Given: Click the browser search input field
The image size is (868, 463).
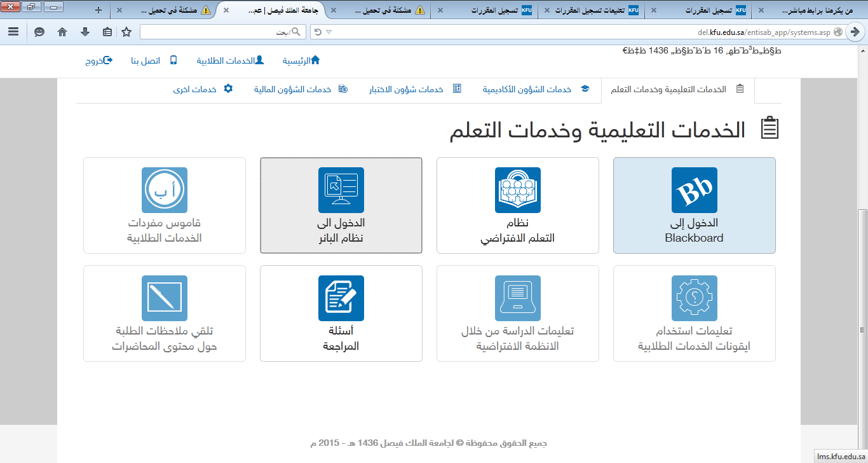Looking at the screenshot, I should pyautogui.click(x=216, y=32).
